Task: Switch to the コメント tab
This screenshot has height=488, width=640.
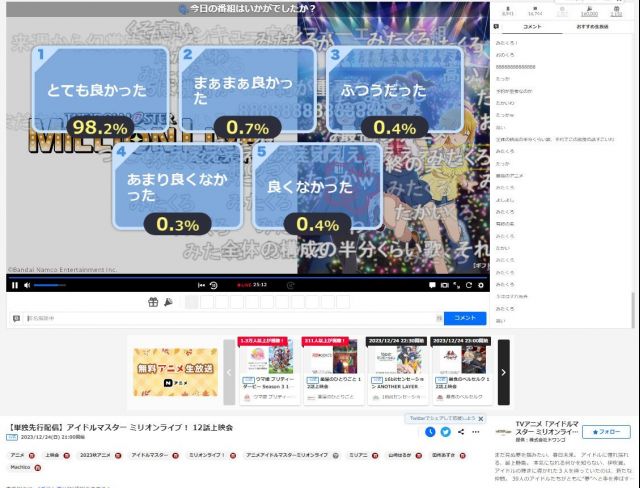Action: coord(532,27)
